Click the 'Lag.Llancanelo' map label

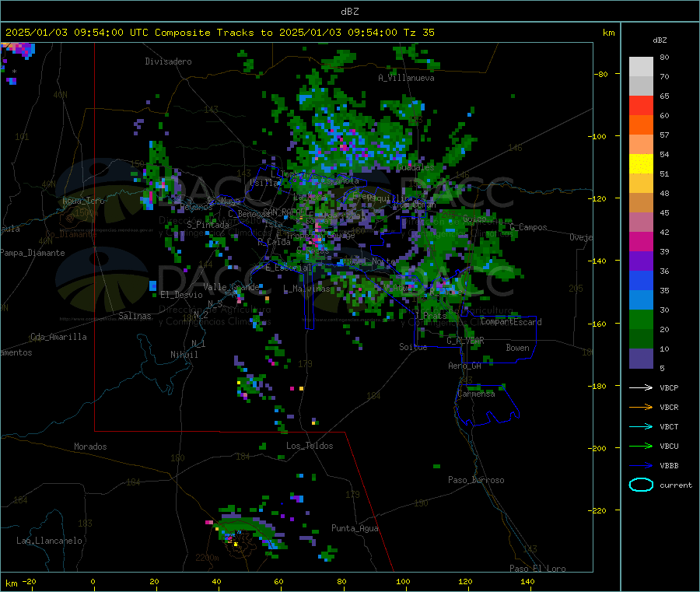[49, 541]
